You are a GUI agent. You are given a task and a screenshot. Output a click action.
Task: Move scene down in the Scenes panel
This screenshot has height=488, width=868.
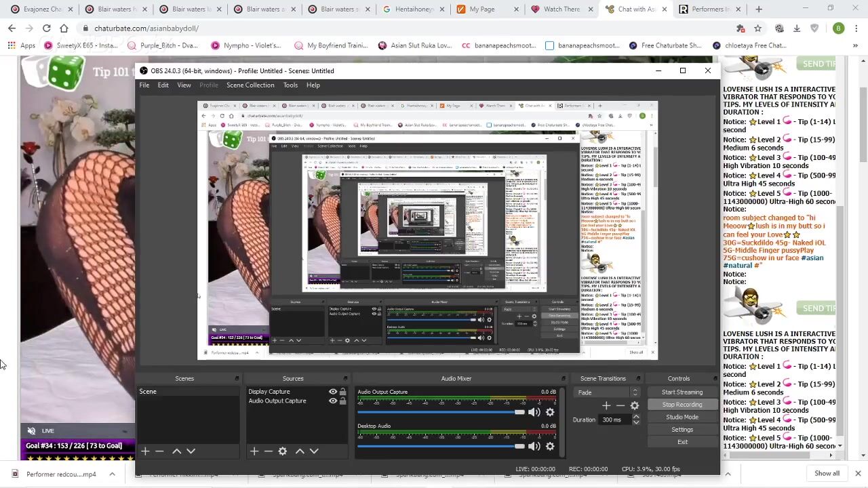[x=191, y=451]
